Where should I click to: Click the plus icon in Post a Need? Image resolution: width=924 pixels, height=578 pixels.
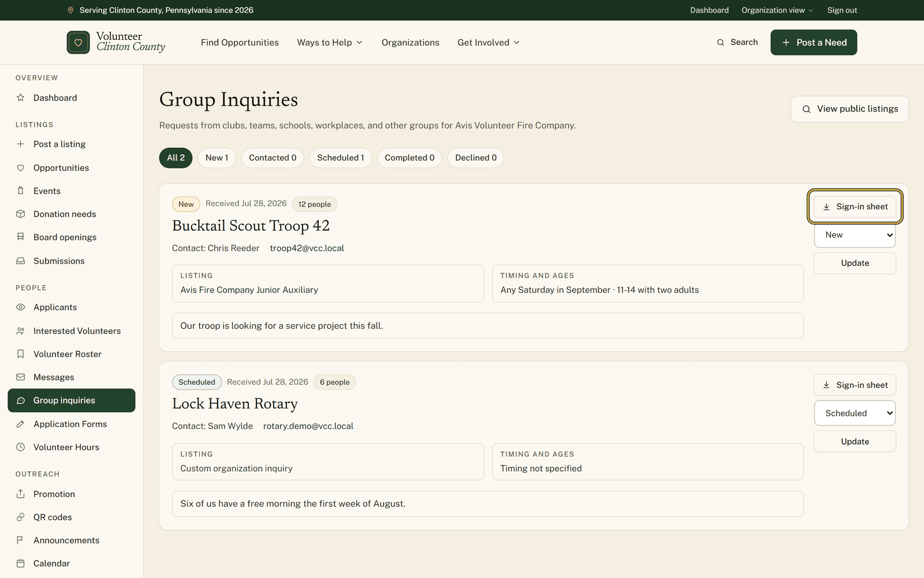point(785,42)
